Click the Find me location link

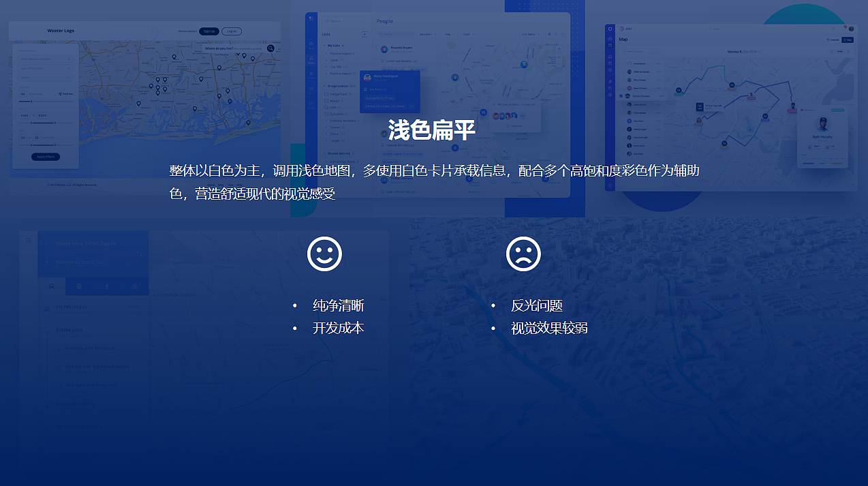pos(66,94)
